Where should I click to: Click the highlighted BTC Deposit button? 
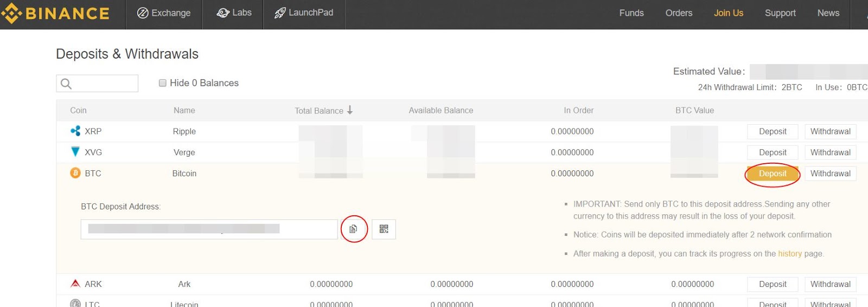pos(773,174)
